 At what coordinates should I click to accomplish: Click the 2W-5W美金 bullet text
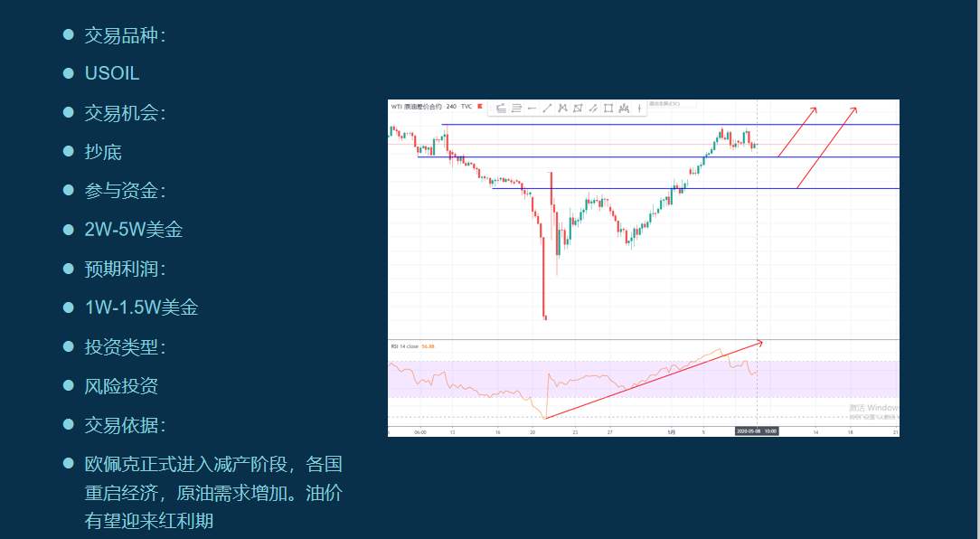tap(134, 230)
